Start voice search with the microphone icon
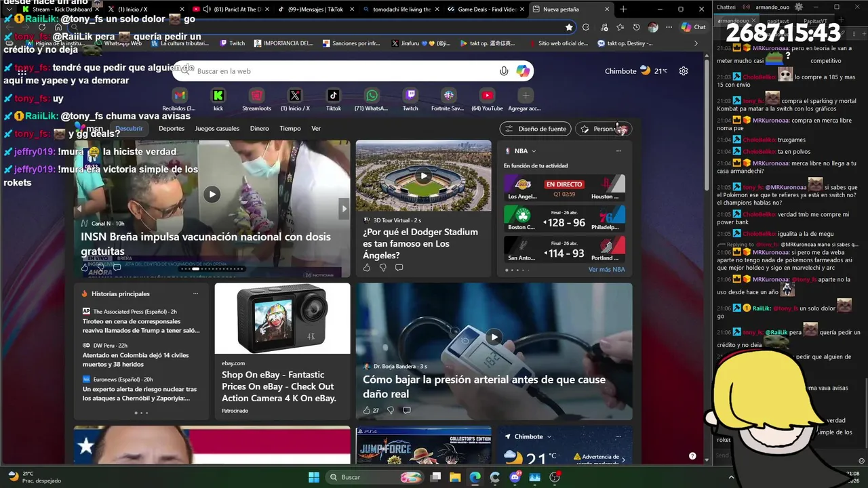Viewport: 868px width, 488px height. [x=504, y=71]
